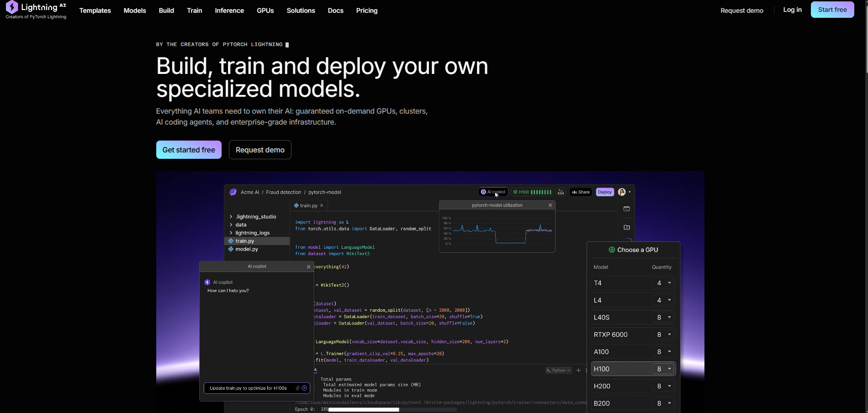The image size is (868, 413).
Task: Click the Share button in studio
Action: tap(581, 192)
